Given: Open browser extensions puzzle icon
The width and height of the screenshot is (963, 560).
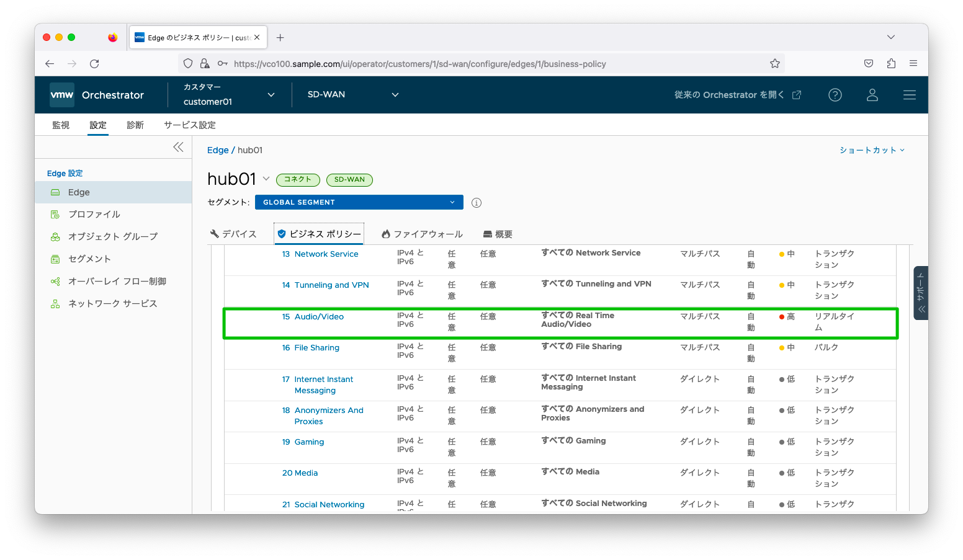Looking at the screenshot, I should 891,63.
